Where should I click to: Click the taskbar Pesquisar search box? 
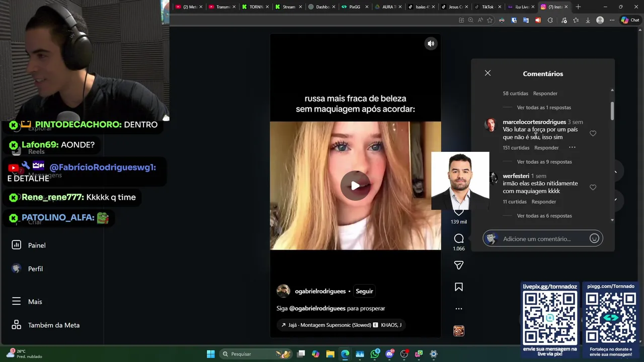256,354
